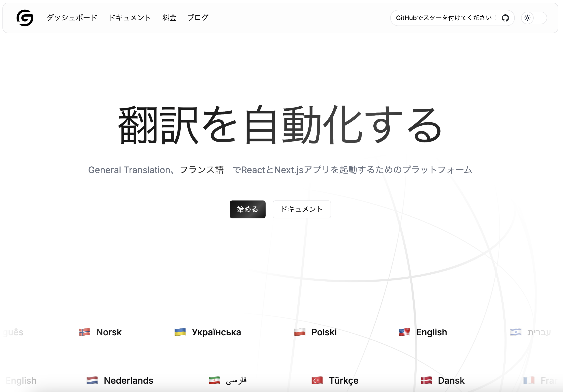Screen dimensions: 563x392
Task: Click the Norwegian flag icon
Action: point(84,332)
